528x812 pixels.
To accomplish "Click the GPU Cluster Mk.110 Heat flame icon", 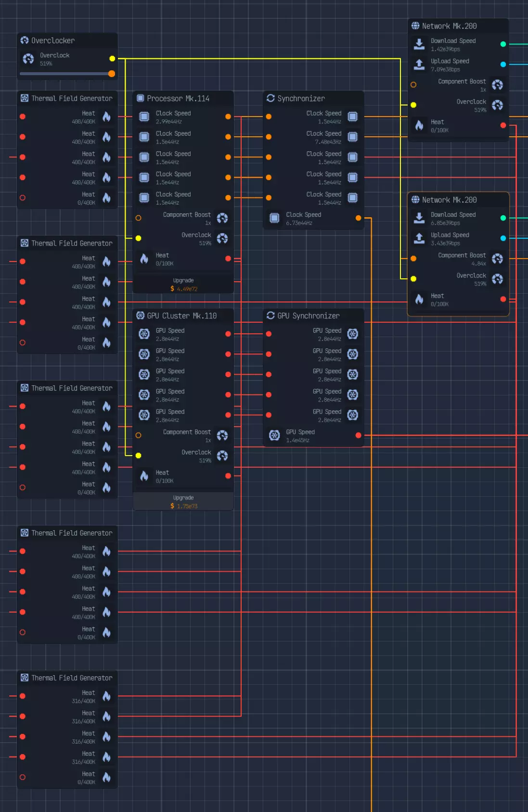I will tap(144, 476).
